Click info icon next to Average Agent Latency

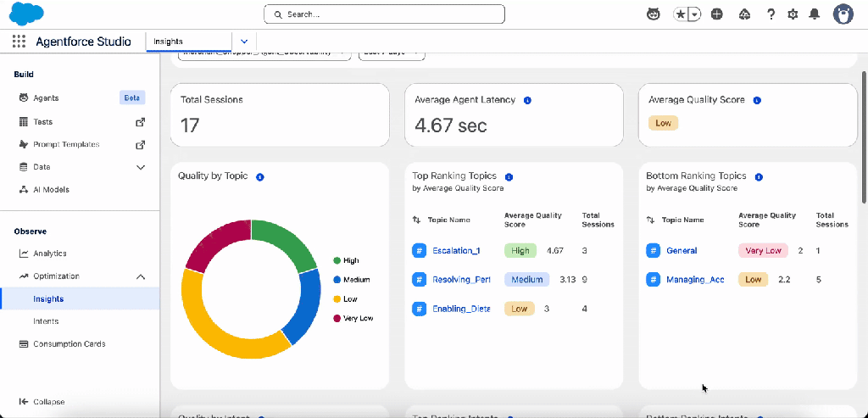click(x=527, y=100)
